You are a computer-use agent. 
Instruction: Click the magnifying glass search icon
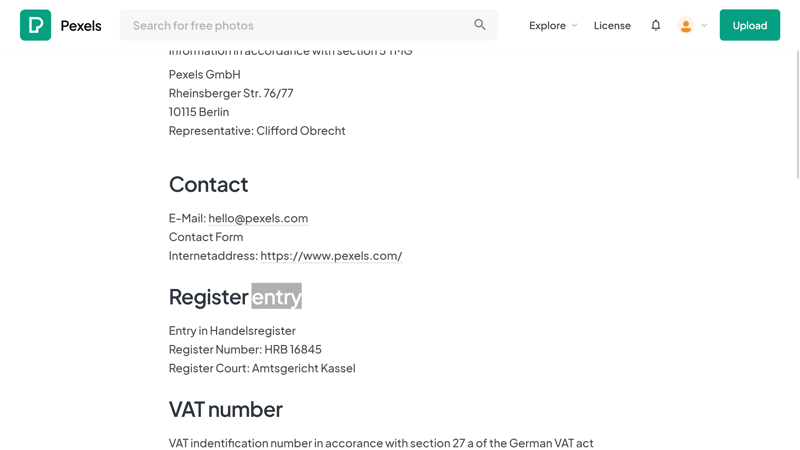[x=480, y=24]
